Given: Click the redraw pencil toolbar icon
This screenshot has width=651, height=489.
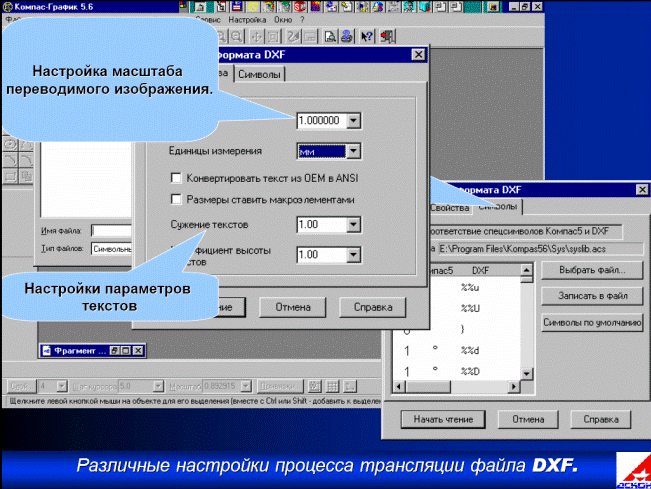Looking at the screenshot, I should pos(293,37).
